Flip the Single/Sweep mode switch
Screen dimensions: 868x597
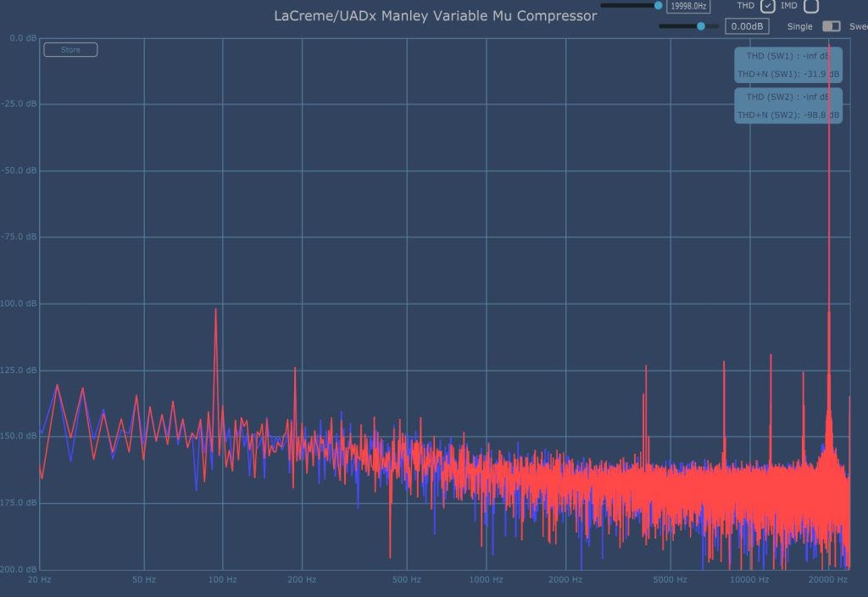[832, 26]
